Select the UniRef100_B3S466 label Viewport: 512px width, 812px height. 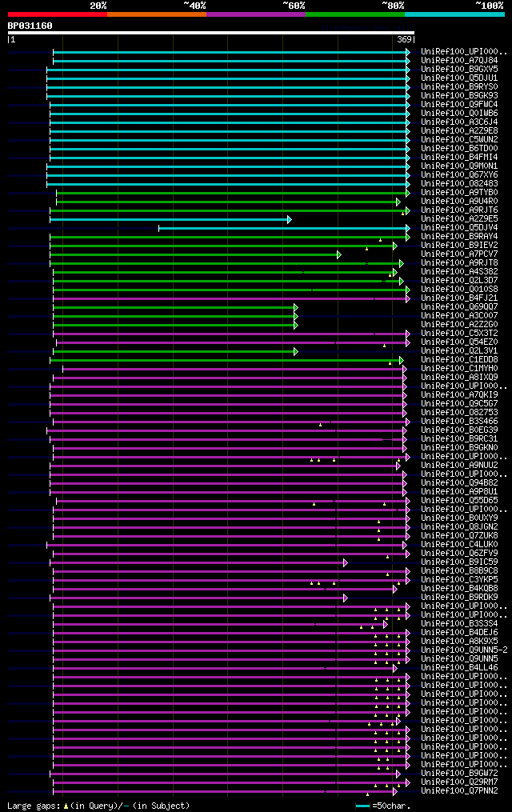[460, 422]
